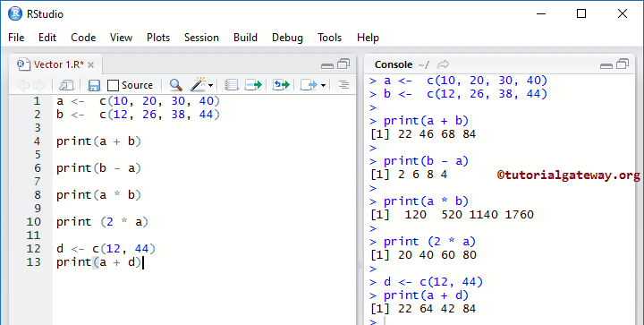
Task: Open Find/Replace with the magnifier icon
Action: pos(176,85)
